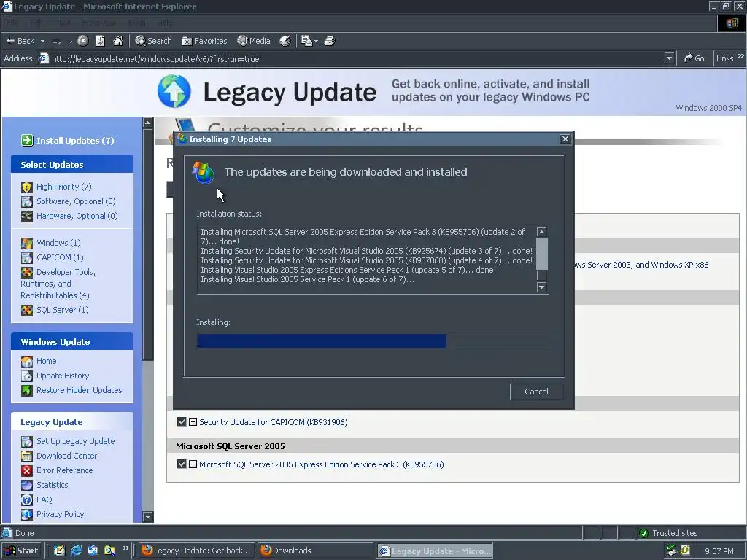This screenshot has height=560, width=747.
Task: Open the Edit menu
Action: click(36, 23)
